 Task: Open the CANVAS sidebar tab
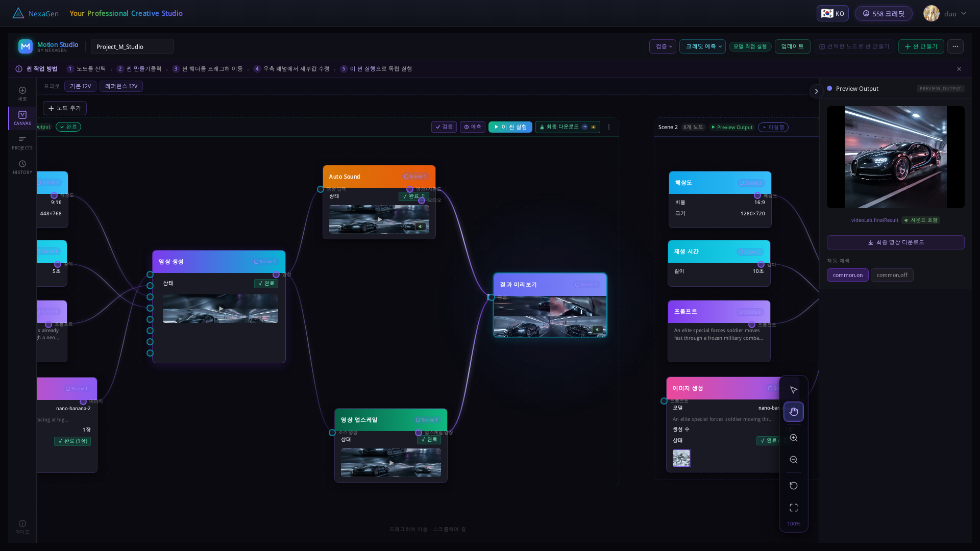click(x=22, y=118)
